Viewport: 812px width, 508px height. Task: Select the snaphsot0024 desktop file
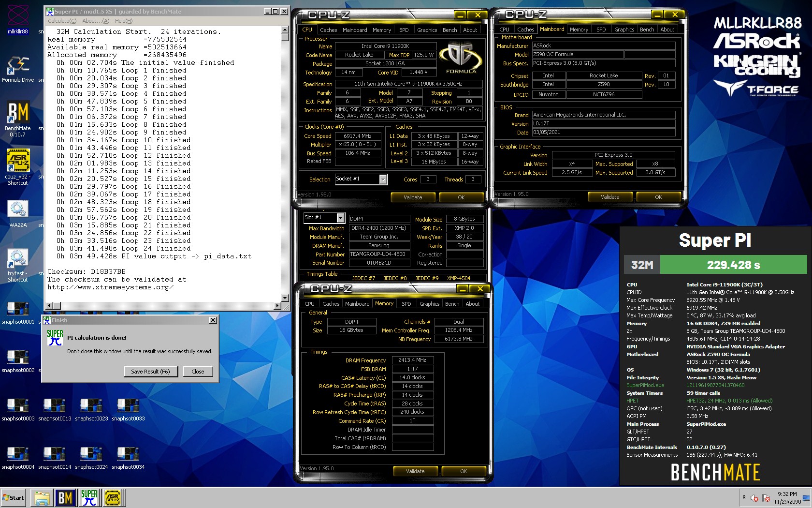(x=91, y=458)
